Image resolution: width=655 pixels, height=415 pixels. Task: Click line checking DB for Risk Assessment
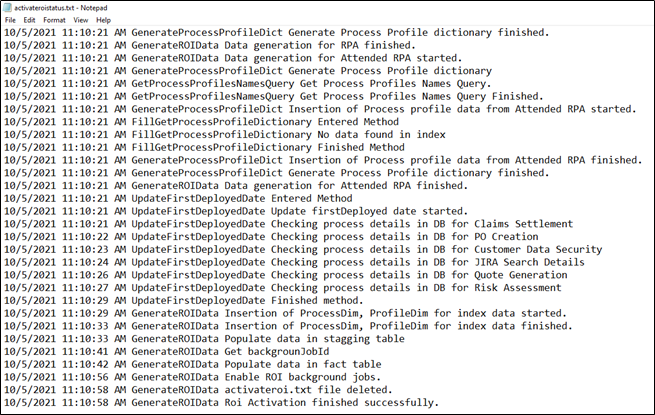click(x=283, y=288)
